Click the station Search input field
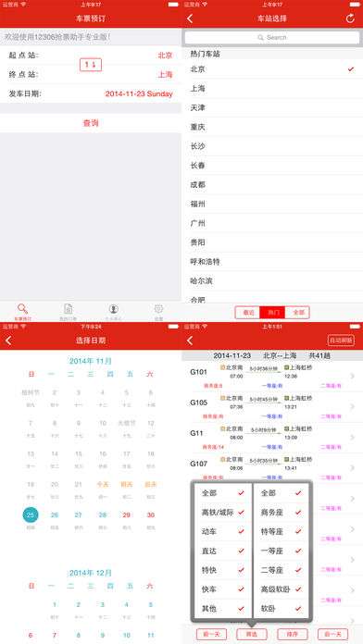 pyautogui.click(x=272, y=37)
